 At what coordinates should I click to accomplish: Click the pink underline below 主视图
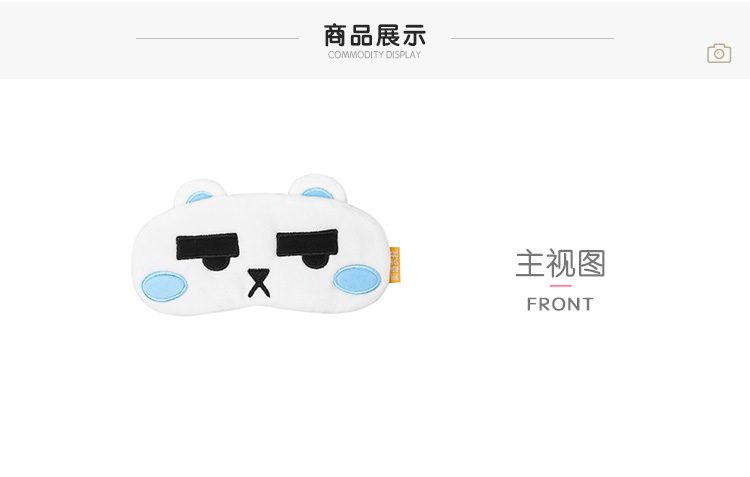(x=560, y=286)
